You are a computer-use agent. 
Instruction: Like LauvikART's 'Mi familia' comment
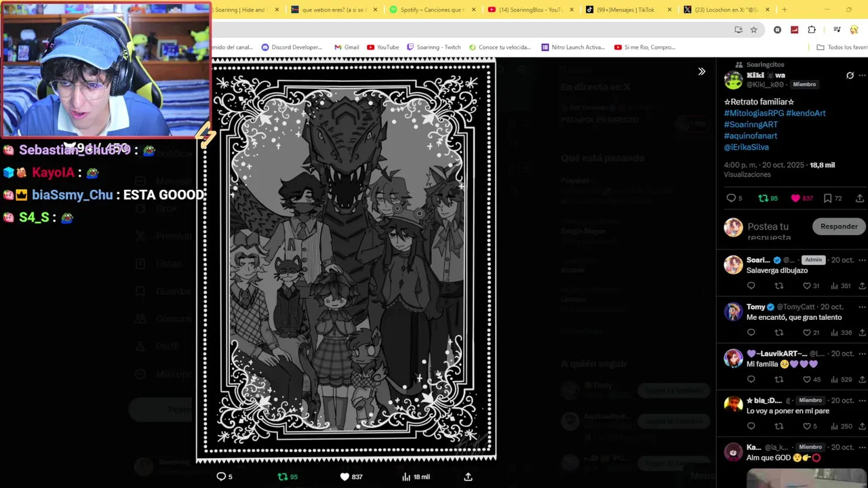[806, 380]
